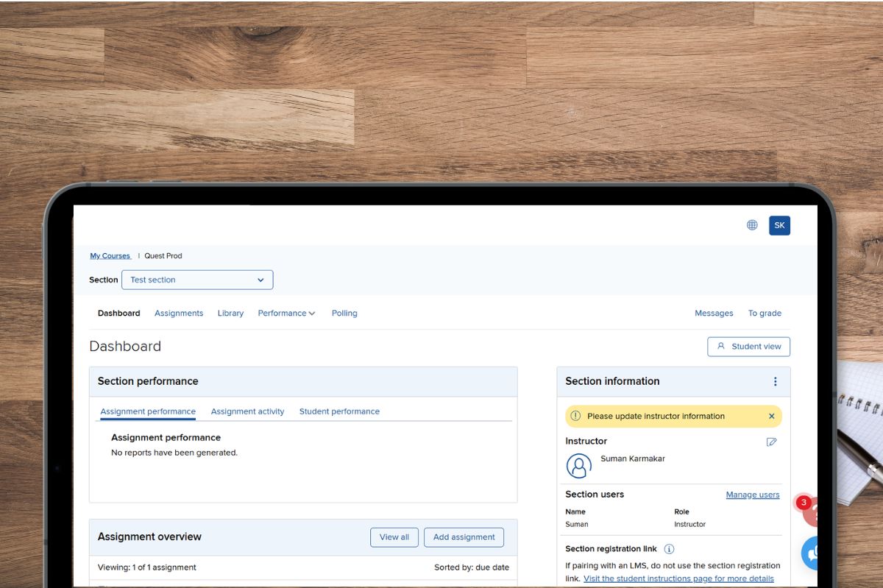This screenshot has width=883, height=588.
Task: Visit the student instructions page link
Action: pos(678,578)
